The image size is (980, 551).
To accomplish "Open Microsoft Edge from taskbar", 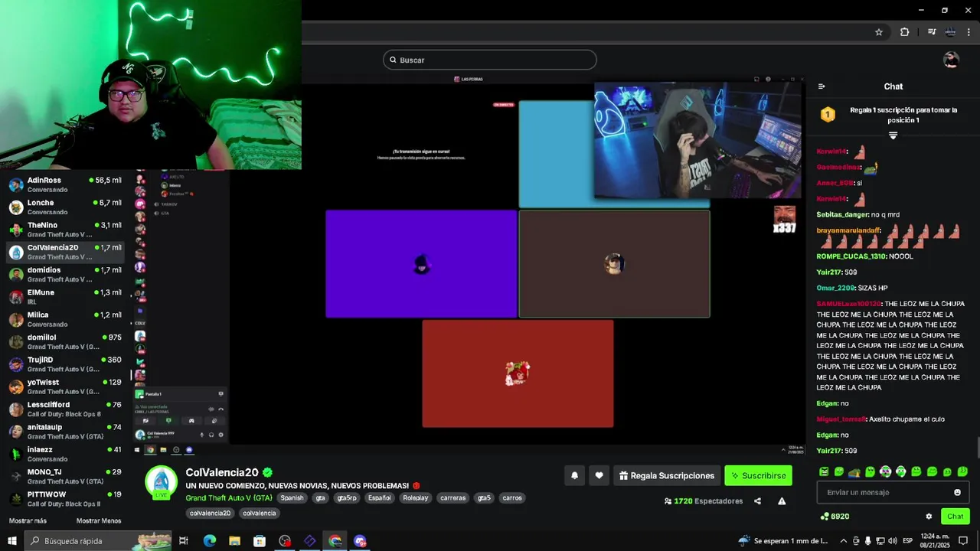I will (209, 541).
